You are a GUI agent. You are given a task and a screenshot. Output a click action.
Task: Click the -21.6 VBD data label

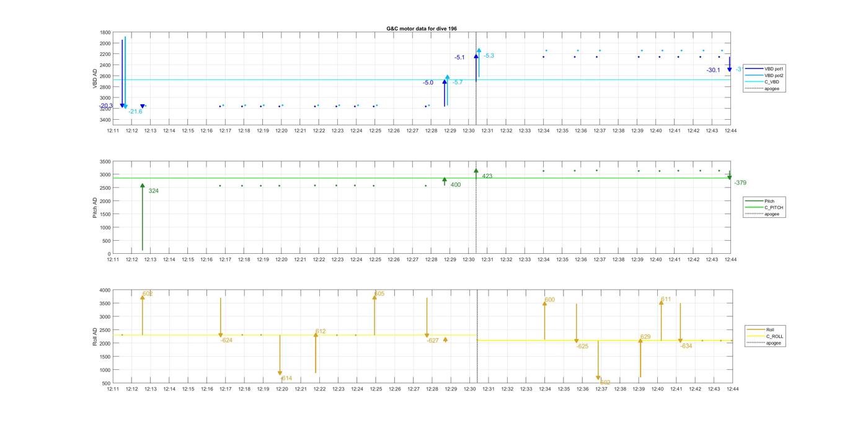135,112
